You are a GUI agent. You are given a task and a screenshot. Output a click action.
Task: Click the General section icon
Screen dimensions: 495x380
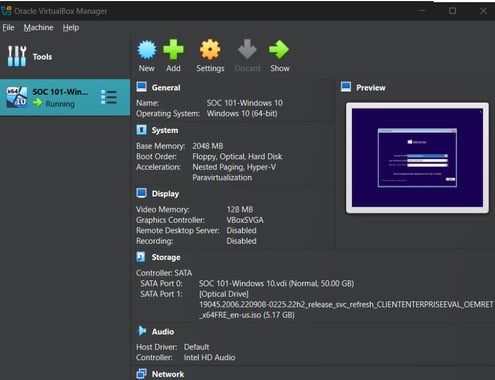[142, 87]
